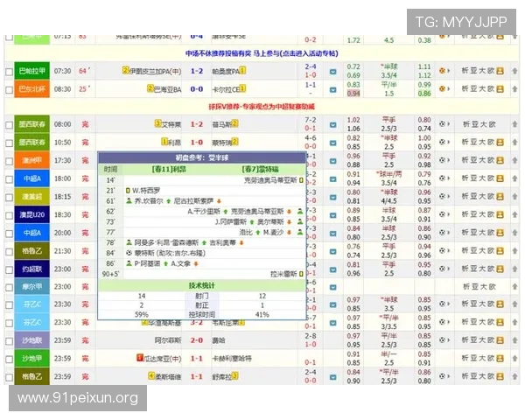Expand the ball icon in the 澳洲甲 17:30 row
The width and height of the screenshot is (525, 420).
coord(444,160)
